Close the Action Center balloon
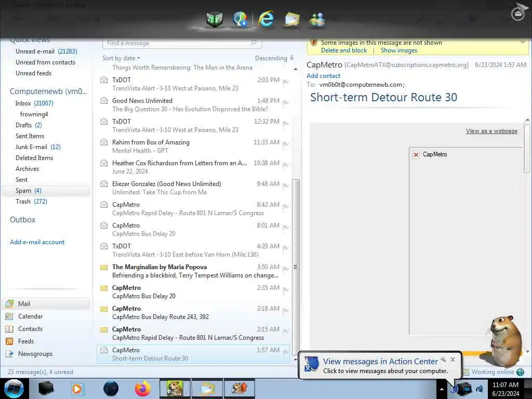This screenshot has width=532, height=399. point(453,360)
